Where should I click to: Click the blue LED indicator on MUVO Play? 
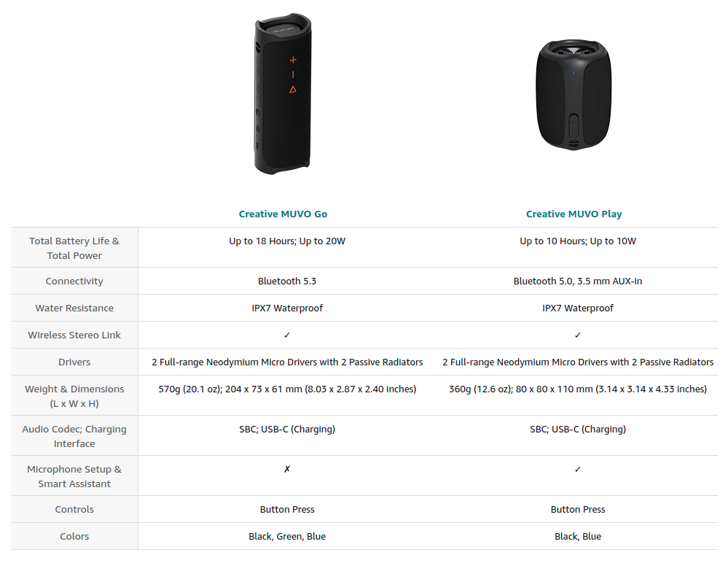[574, 73]
